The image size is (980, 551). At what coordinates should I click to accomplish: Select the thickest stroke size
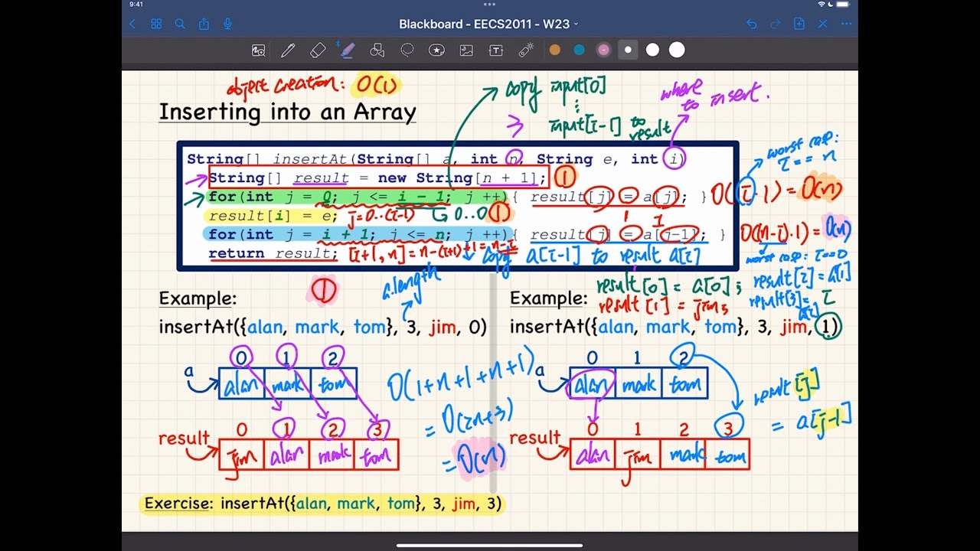pyautogui.click(x=677, y=51)
